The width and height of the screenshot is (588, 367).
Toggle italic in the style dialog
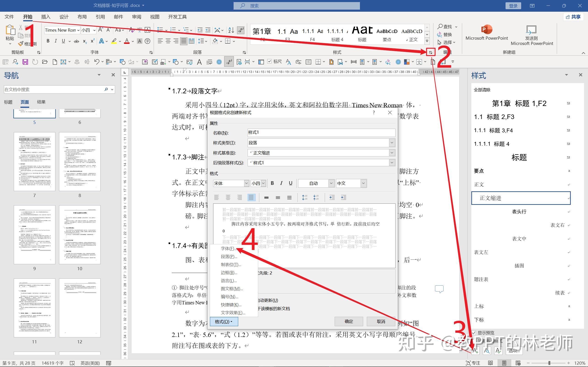[x=281, y=183]
